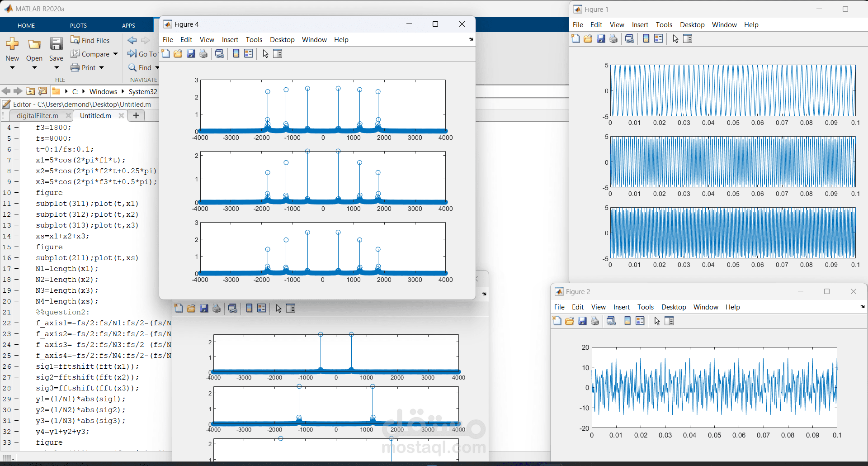Click code line 'xs=x1+x2+x3;' in editor
The height and width of the screenshot is (466, 868).
tap(62, 236)
